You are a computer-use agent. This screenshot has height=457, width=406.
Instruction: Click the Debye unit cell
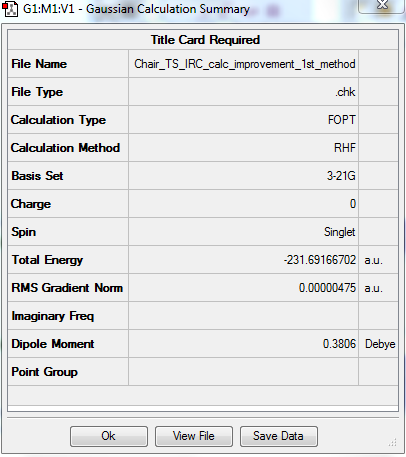(379, 344)
